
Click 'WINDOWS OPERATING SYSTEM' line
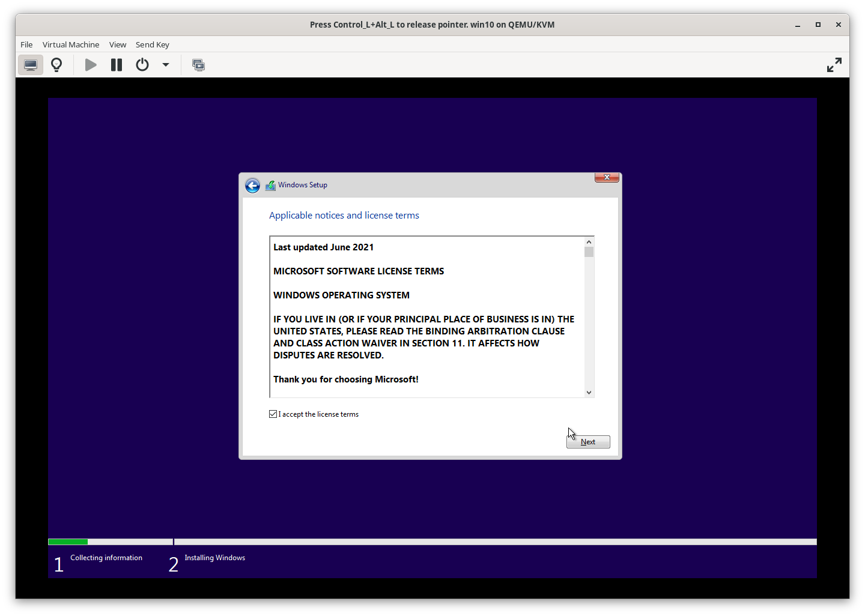click(x=341, y=295)
